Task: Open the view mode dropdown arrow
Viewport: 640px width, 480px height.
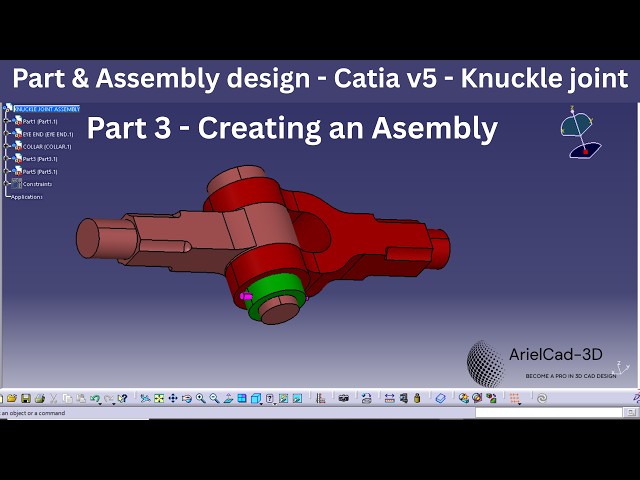Action: (275, 403)
